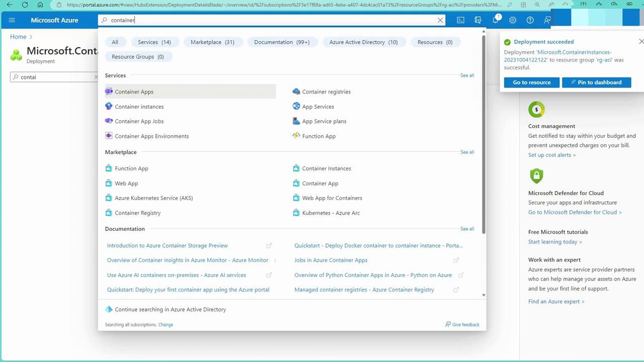
Task: Click Start learning today link
Action: (x=555, y=242)
